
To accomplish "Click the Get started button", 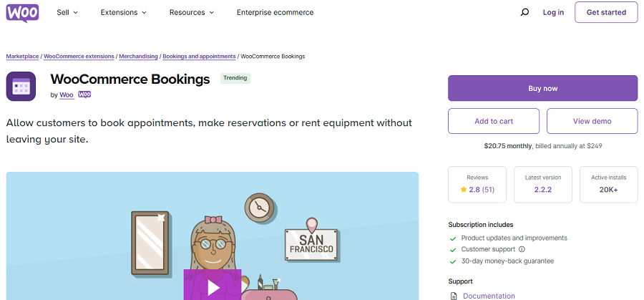I will point(606,12).
